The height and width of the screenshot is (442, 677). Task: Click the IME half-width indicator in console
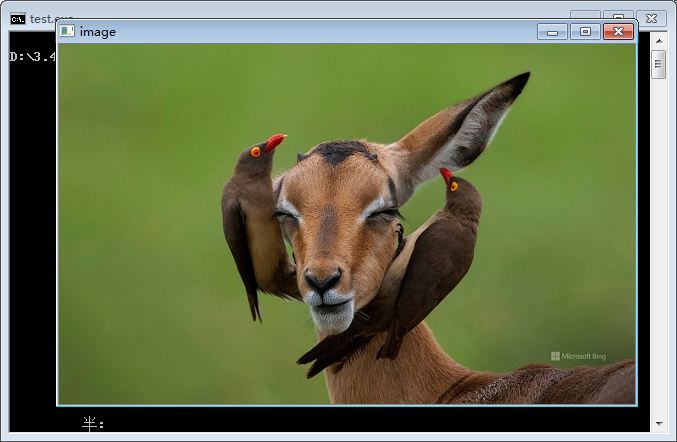point(91,424)
